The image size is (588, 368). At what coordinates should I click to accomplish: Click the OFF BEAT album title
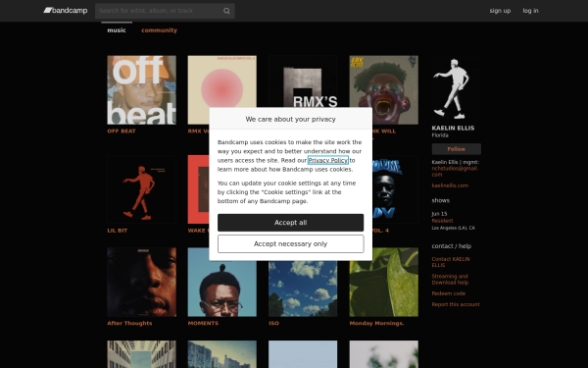point(122,131)
